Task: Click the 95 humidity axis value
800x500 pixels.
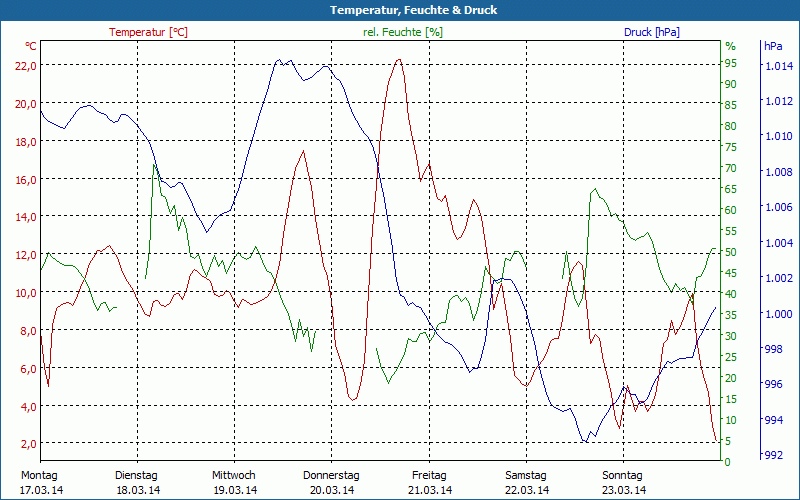Action: point(731,62)
